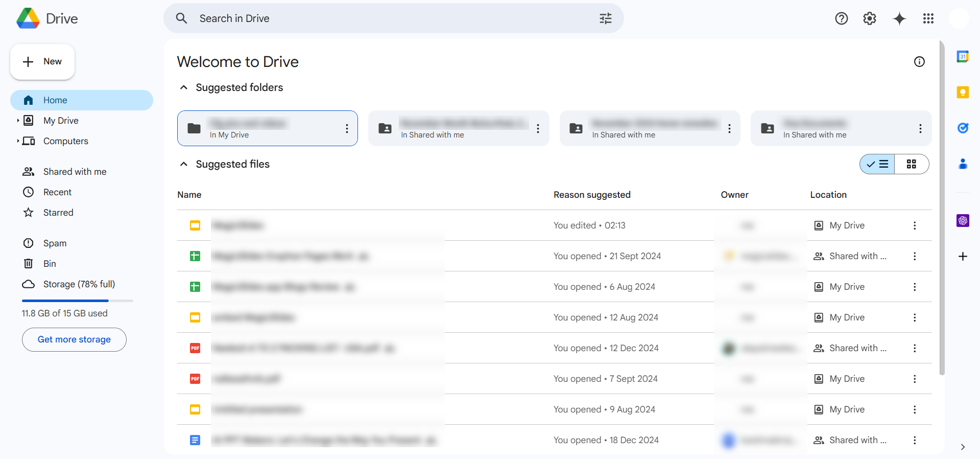Go to Shared with me

coord(75,172)
